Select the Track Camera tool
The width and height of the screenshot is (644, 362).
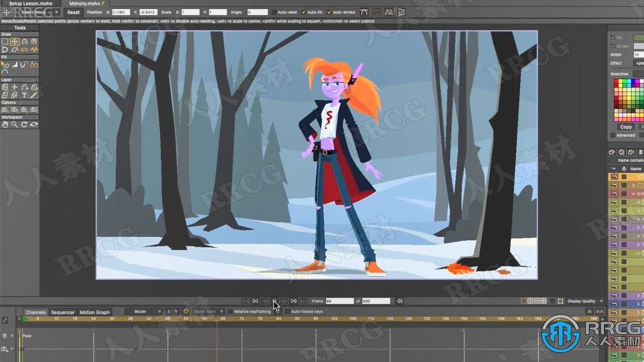5,110
